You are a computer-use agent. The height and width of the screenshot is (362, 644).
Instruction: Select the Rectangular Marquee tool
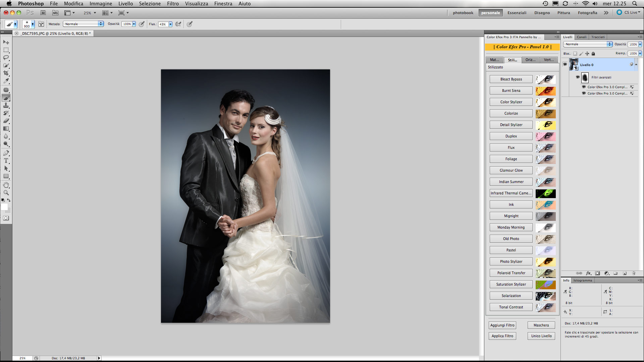[6, 50]
